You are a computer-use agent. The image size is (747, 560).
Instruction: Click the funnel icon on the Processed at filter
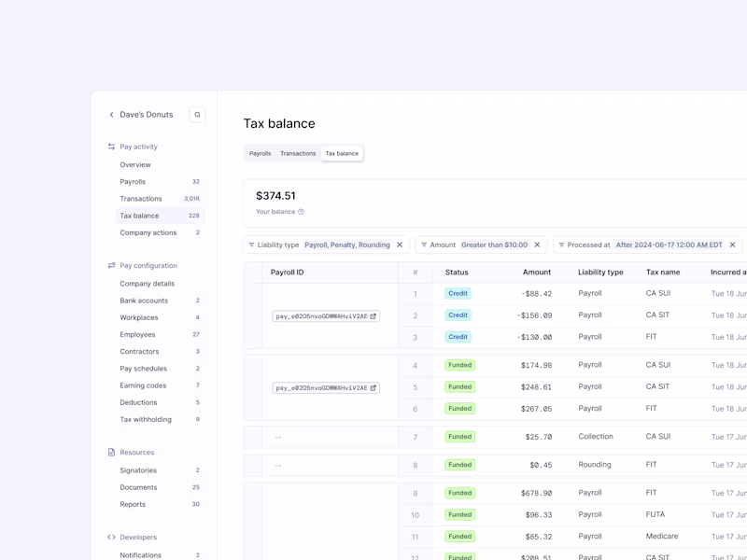click(562, 245)
